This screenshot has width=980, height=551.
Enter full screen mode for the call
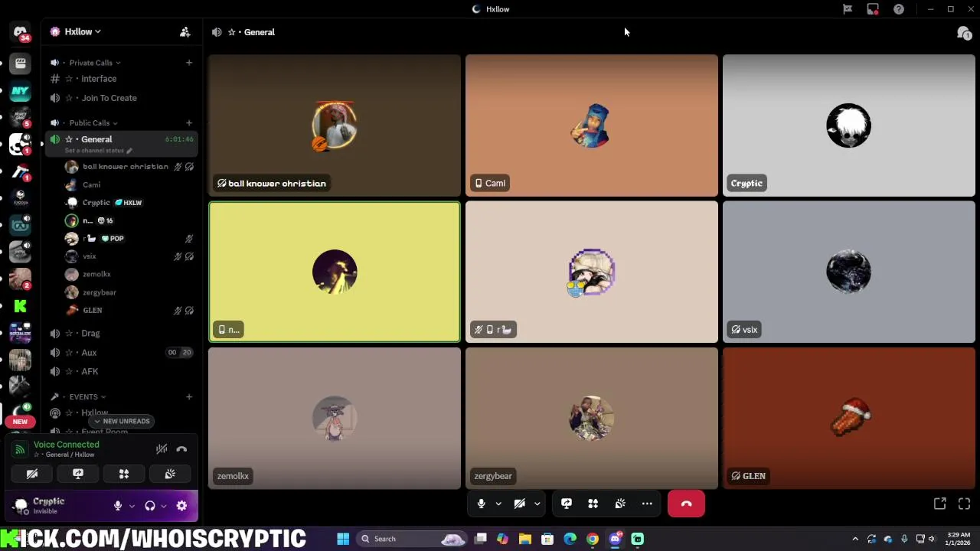point(965,504)
